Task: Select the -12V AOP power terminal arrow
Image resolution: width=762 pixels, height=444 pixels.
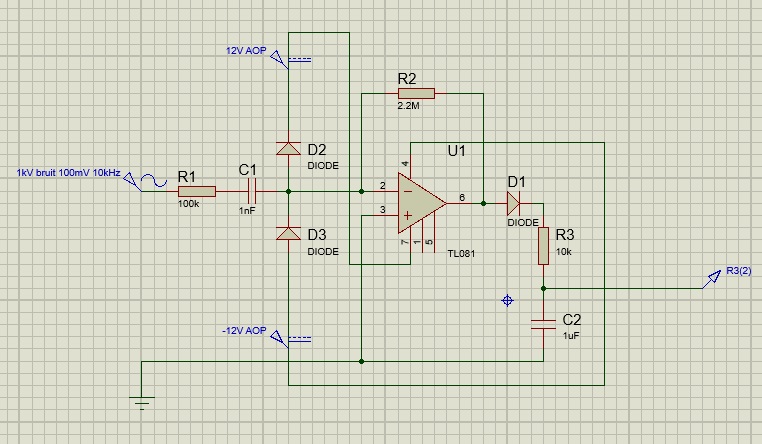Action: (x=278, y=338)
